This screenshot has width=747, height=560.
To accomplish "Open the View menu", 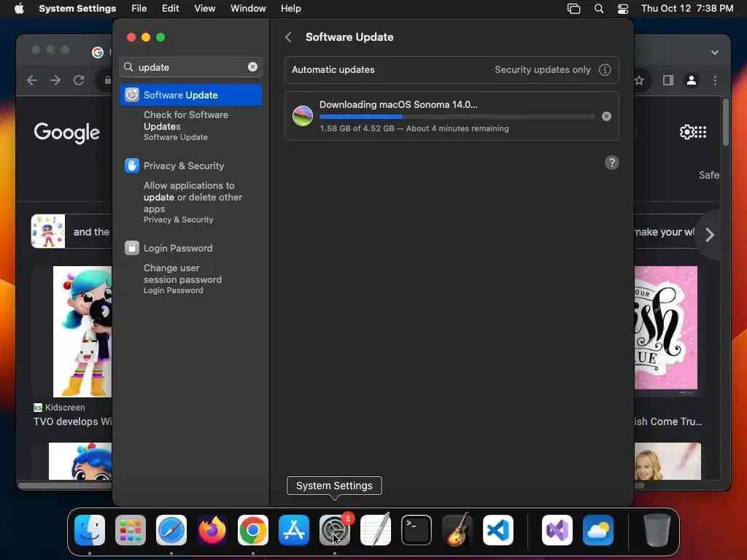I will pyautogui.click(x=205, y=9).
